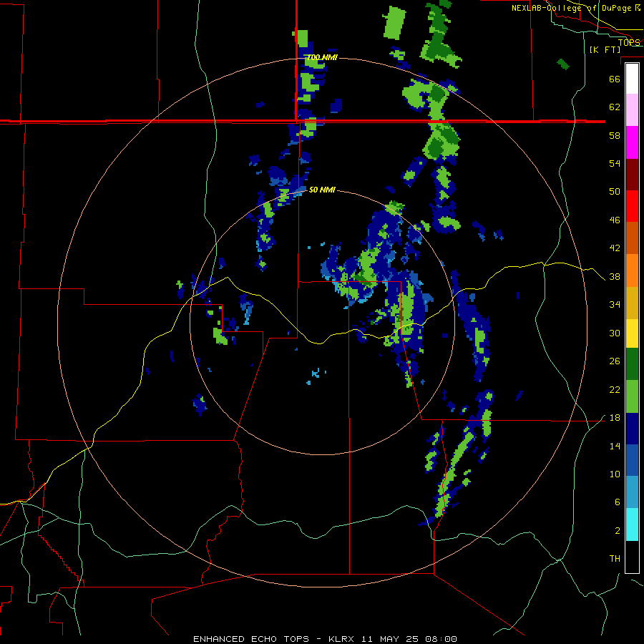Viewport: 644px width, 644px height.
Task: Click the light green legend swatch
Action: (632, 396)
